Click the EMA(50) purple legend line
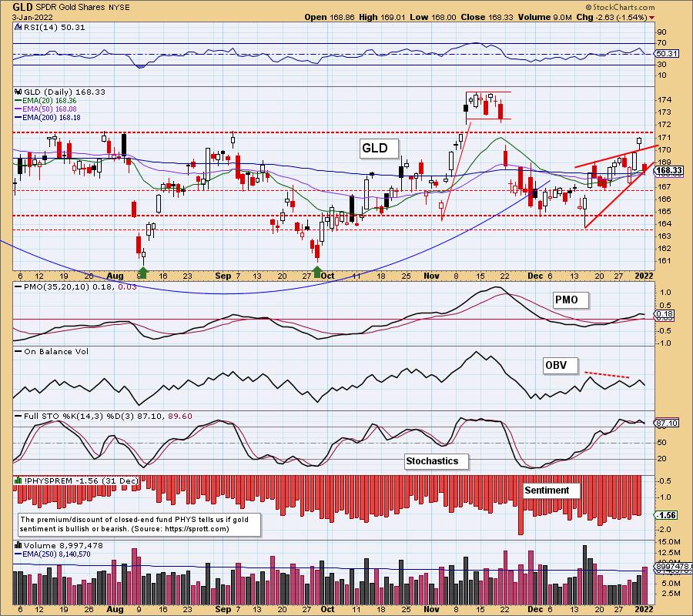The width and height of the screenshot is (693, 616). (x=18, y=109)
